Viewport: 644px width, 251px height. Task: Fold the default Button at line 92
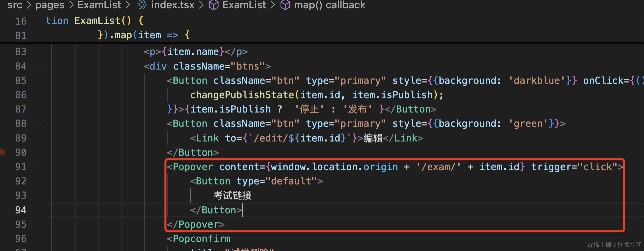(39, 181)
